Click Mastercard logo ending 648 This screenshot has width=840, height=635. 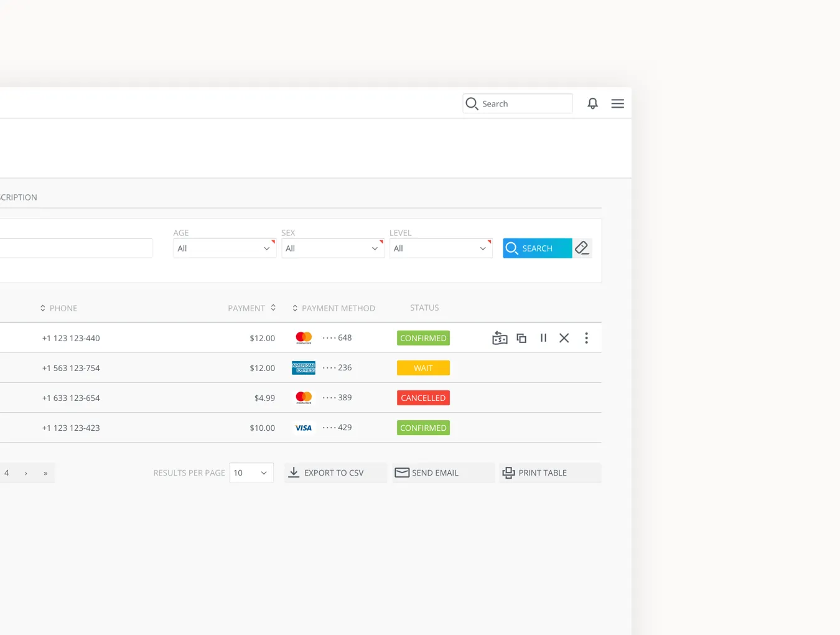(x=304, y=338)
